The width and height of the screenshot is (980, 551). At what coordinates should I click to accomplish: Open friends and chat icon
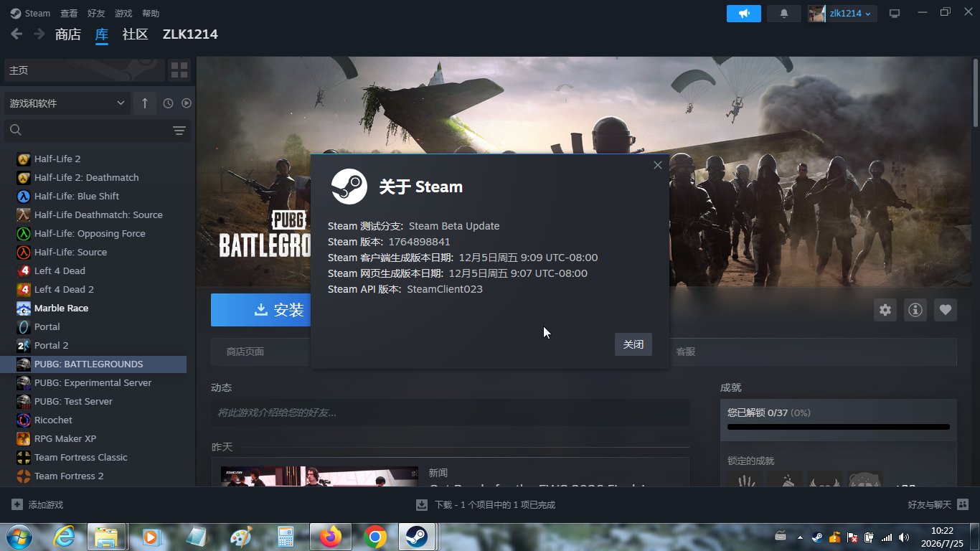[x=963, y=504]
